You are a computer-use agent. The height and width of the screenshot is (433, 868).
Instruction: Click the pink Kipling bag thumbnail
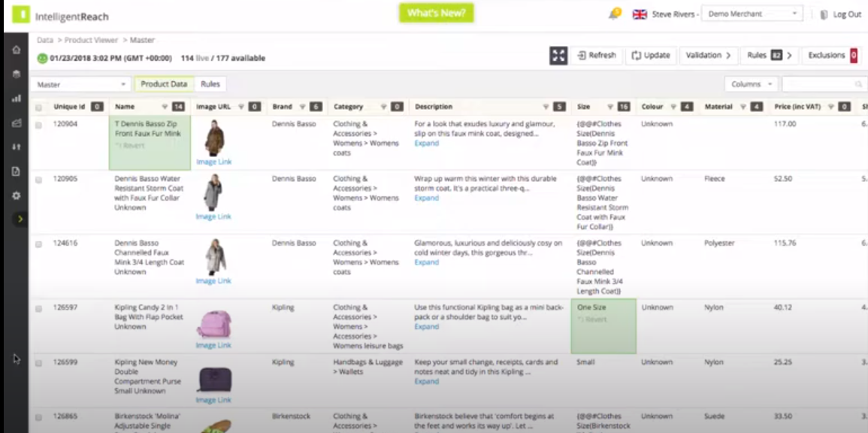tap(213, 324)
